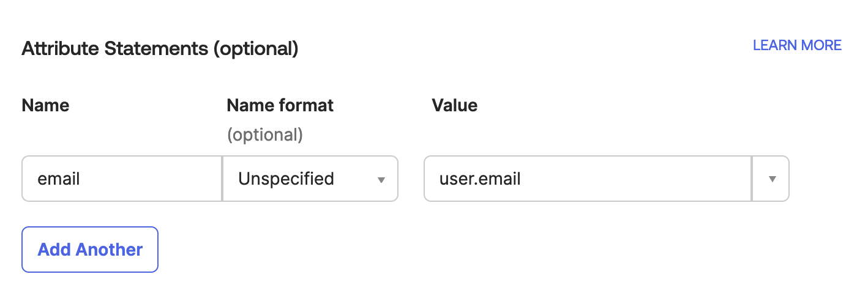Place cursor after email in Name box

[81, 179]
